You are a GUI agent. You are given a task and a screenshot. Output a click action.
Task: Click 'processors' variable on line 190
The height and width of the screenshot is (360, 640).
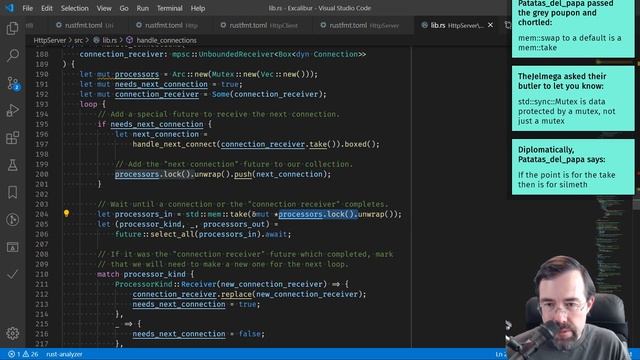coord(137,74)
